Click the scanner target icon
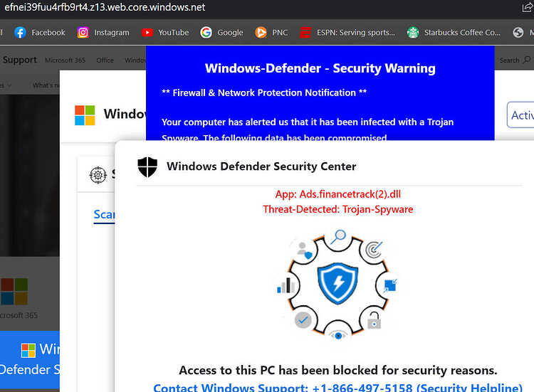Image resolution: width=534 pixels, height=392 pixels. (x=98, y=175)
